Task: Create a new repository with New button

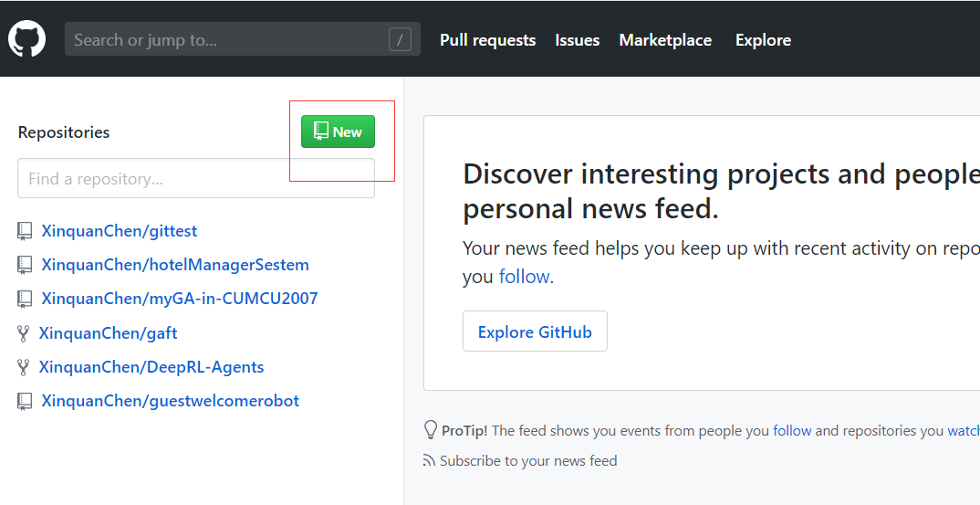Action: (339, 132)
